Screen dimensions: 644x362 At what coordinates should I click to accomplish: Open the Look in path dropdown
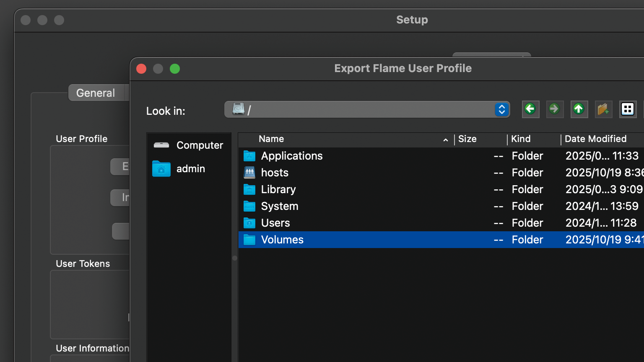pyautogui.click(x=501, y=110)
